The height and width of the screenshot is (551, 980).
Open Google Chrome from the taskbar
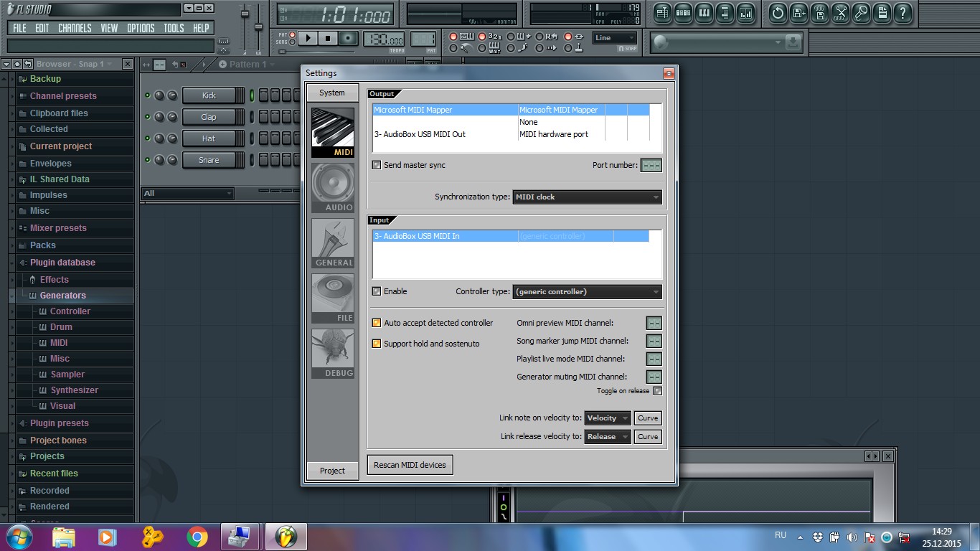point(197,537)
